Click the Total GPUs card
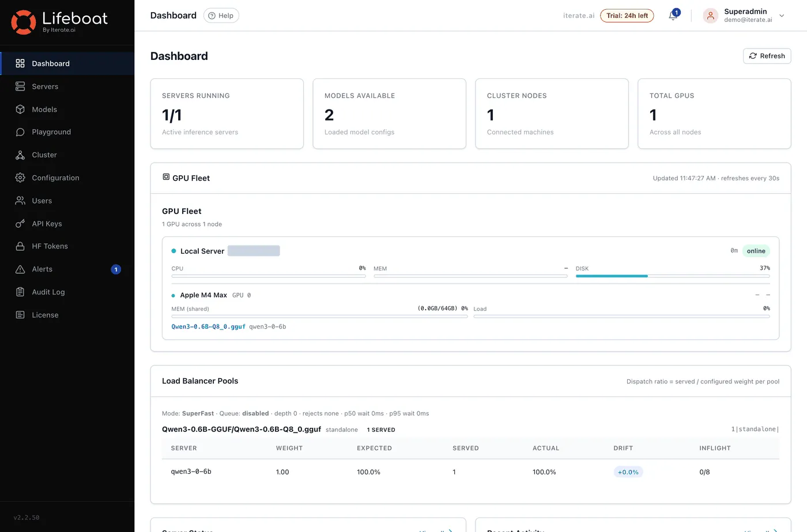The image size is (807, 532). coord(714,114)
